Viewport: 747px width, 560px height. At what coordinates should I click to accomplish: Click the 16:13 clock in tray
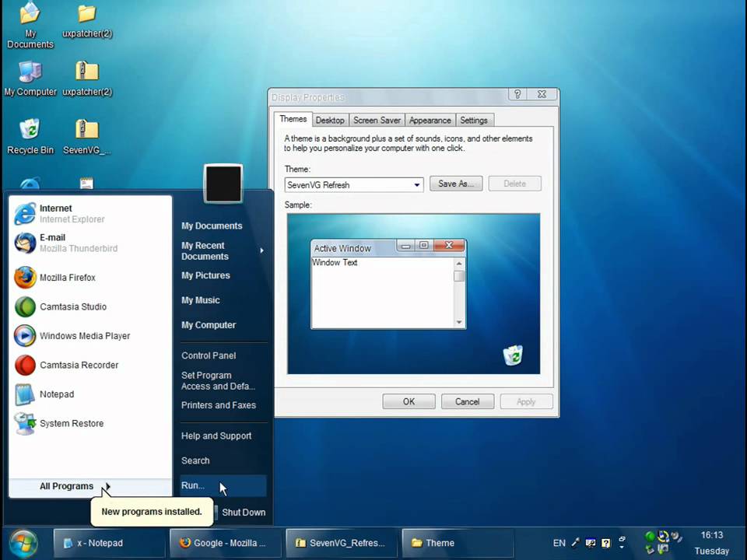pyautogui.click(x=712, y=535)
